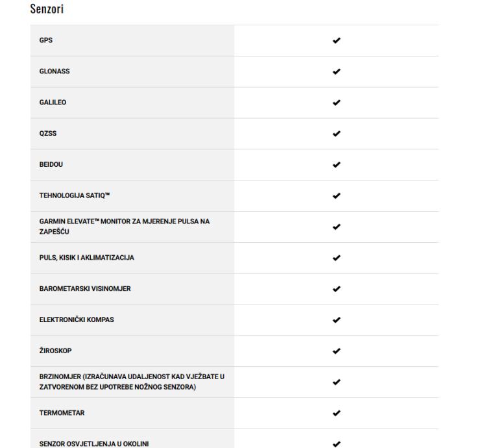This screenshot has height=448, width=486.
Task: Click the Žiroskop row checkmark
Action: point(336,351)
